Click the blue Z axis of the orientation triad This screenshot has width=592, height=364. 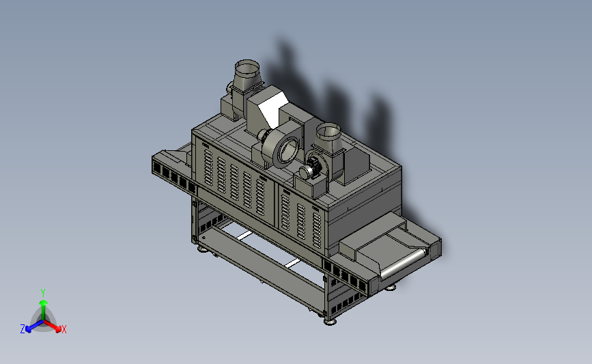click(34, 326)
